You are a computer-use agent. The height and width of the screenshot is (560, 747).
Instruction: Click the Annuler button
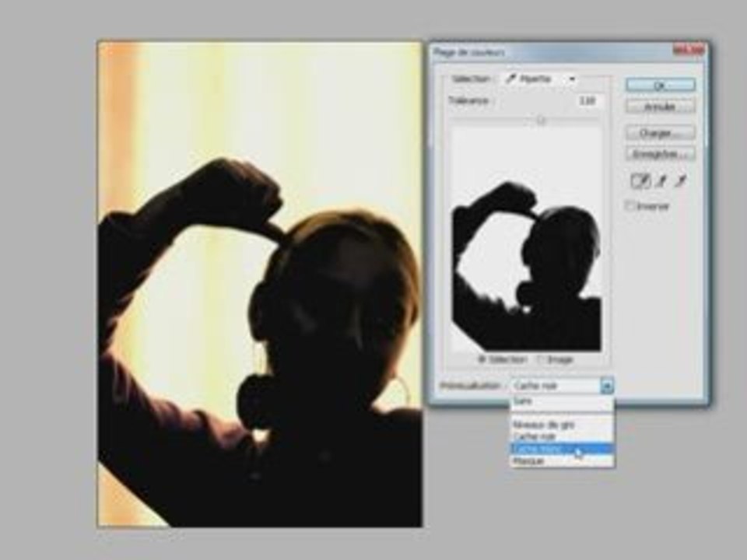(660, 107)
